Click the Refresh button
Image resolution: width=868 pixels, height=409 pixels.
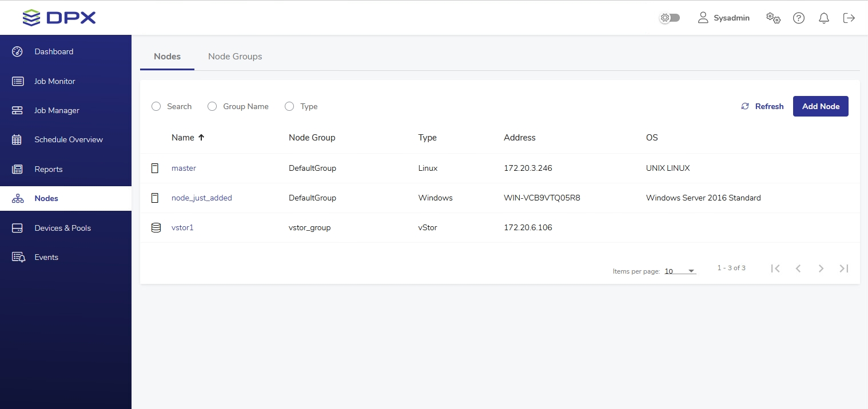click(762, 106)
